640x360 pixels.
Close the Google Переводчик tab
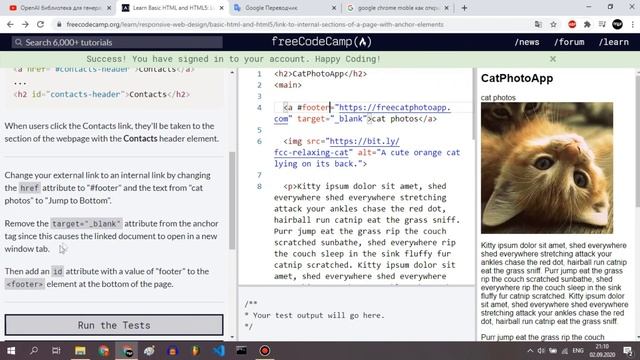[334, 8]
